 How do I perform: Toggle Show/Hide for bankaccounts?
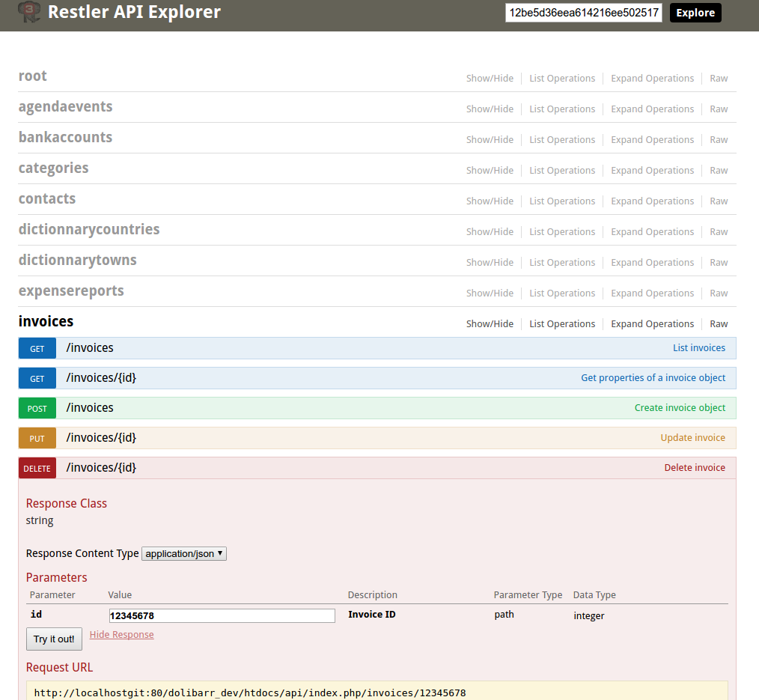pyautogui.click(x=490, y=139)
